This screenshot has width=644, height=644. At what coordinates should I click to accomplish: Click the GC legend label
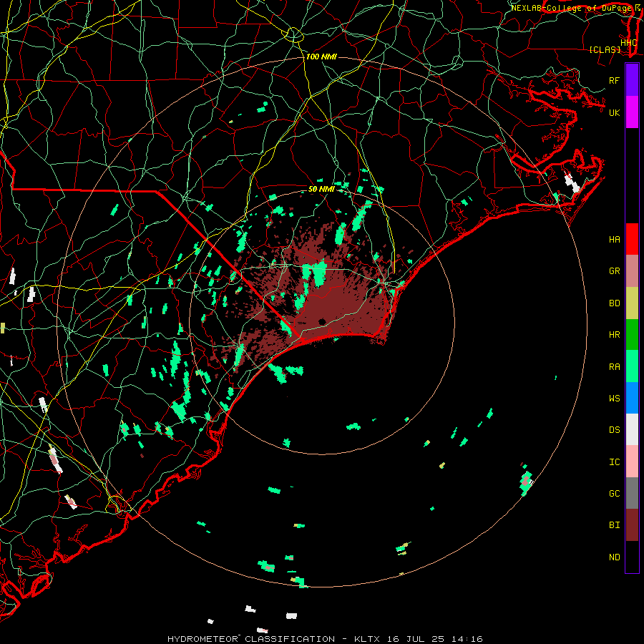click(614, 494)
